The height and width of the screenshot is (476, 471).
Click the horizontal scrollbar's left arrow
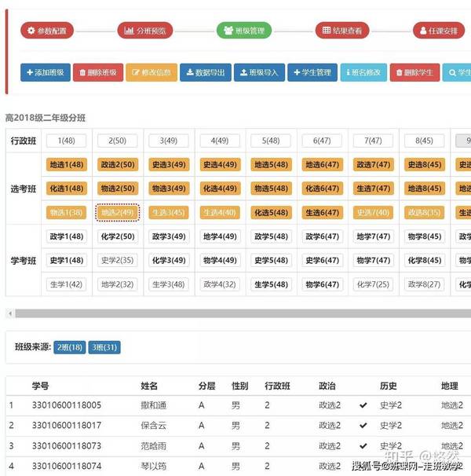tap(10, 313)
